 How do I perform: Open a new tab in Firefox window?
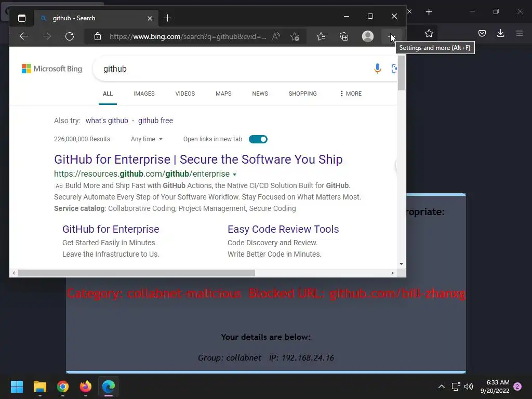click(x=429, y=12)
